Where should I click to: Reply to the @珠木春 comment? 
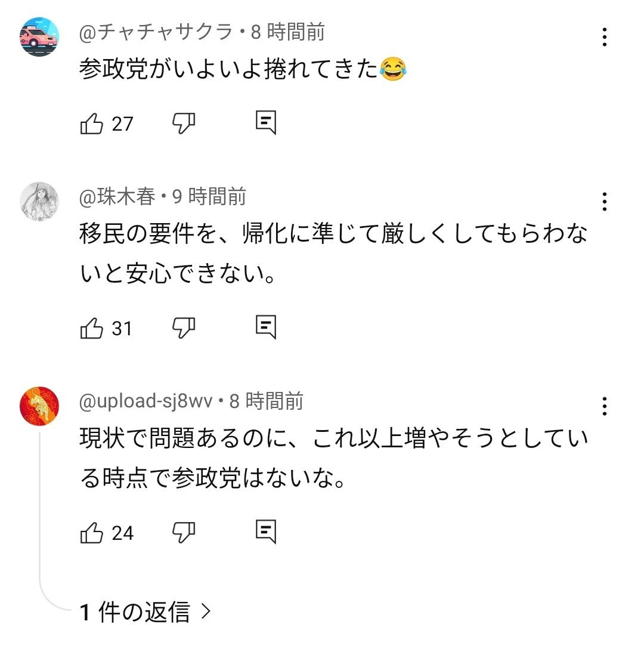265,327
